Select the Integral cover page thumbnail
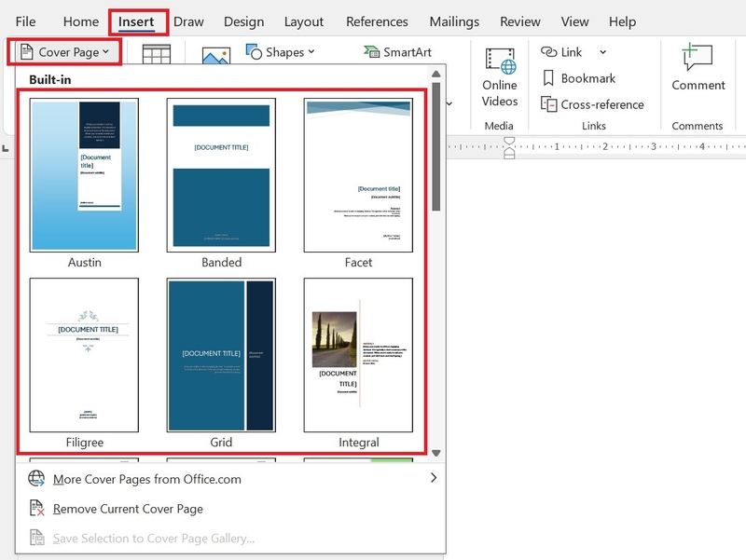746x560 pixels. pos(358,355)
